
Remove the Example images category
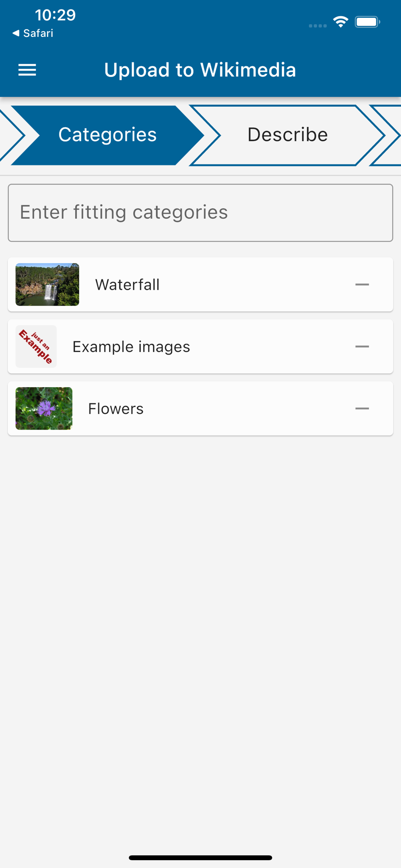coord(362,347)
